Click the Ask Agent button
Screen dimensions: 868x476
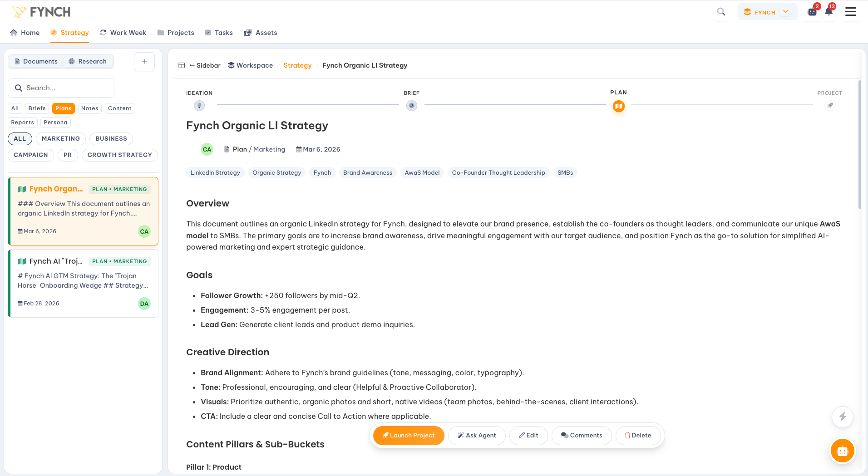(x=477, y=435)
